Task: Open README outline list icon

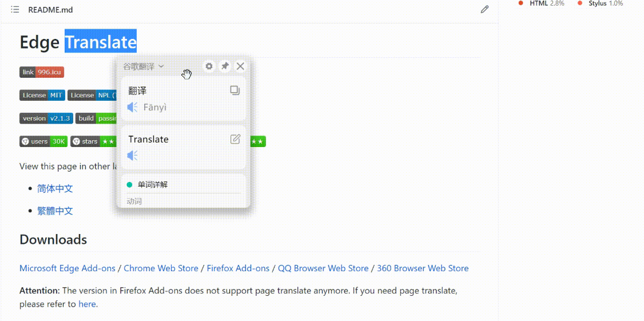Action: point(15,10)
